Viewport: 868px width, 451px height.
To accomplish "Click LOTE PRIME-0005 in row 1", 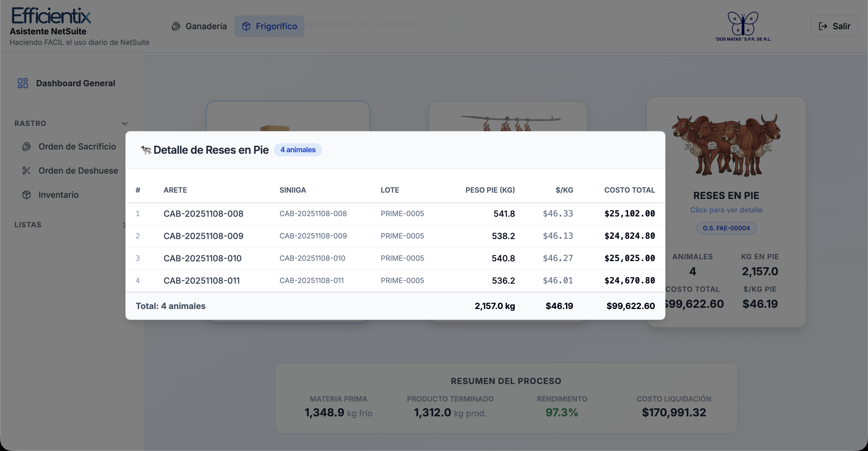I will (402, 214).
